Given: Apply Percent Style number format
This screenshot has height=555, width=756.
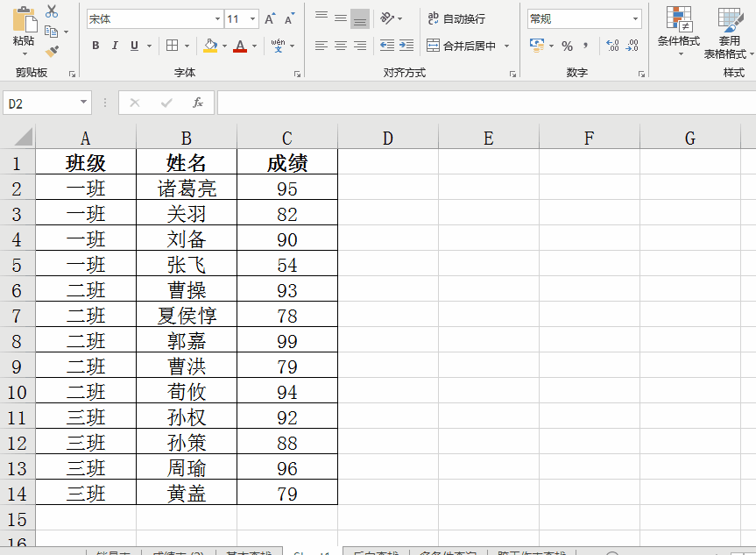Looking at the screenshot, I should point(567,46).
